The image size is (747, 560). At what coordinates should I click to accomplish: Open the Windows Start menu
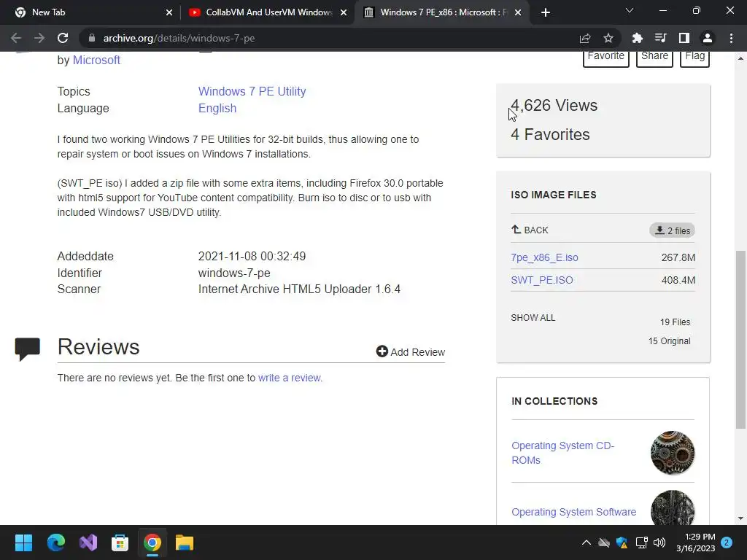pyautogui.click(x=23, y=542)
